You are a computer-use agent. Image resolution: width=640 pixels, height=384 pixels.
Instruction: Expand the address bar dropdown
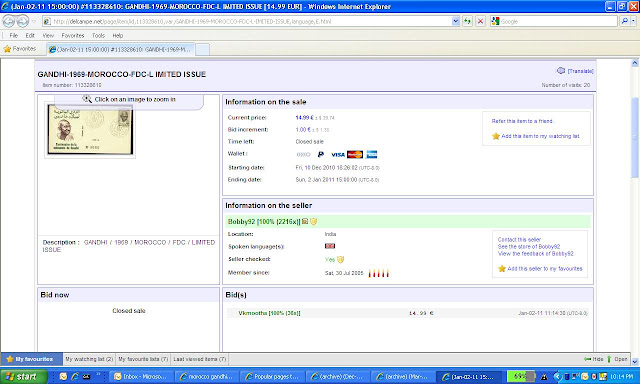point(456,21)
